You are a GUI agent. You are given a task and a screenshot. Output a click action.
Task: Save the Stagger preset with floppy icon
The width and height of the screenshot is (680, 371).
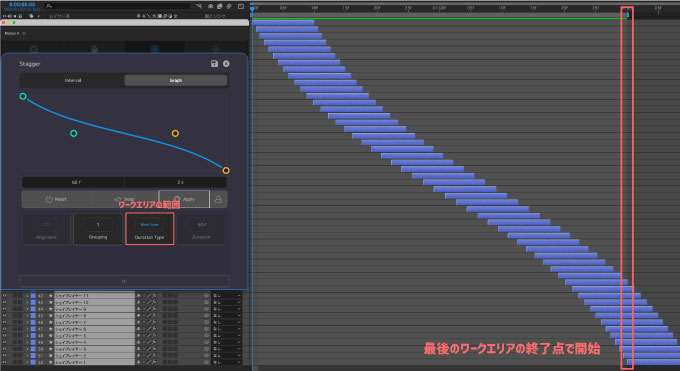214,63
